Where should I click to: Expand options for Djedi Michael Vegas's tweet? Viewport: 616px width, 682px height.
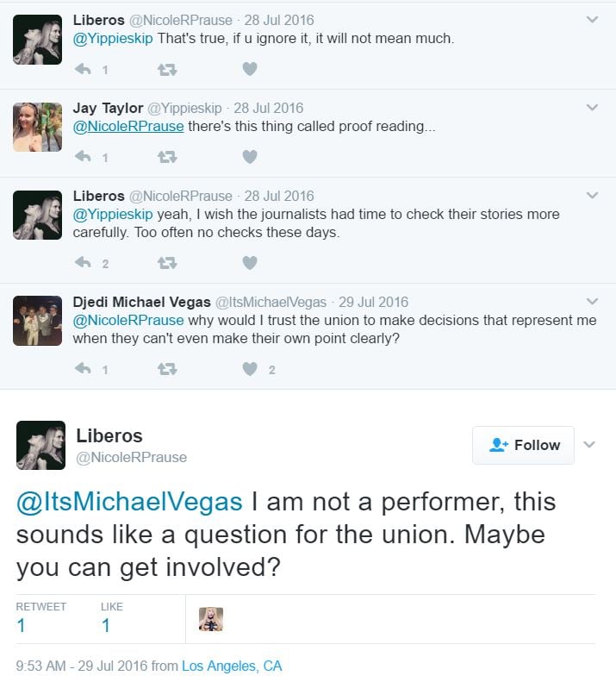[x=592, y=302]
